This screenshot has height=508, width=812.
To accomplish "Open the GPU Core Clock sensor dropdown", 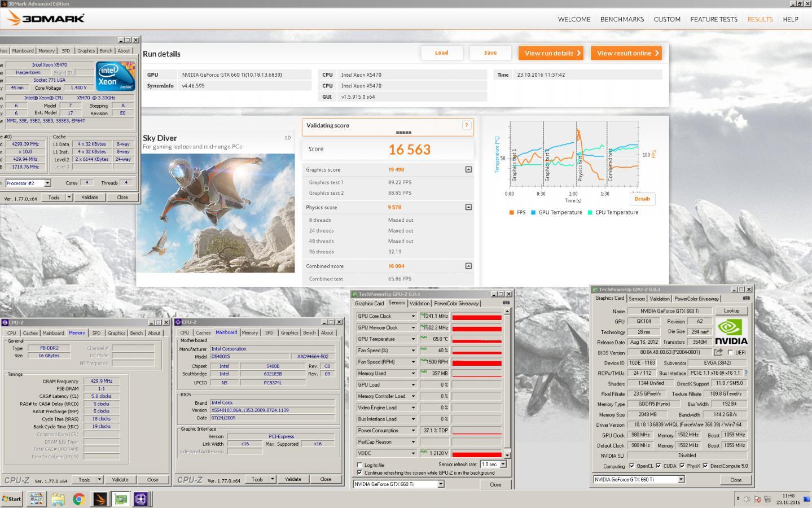I will 413,316.
